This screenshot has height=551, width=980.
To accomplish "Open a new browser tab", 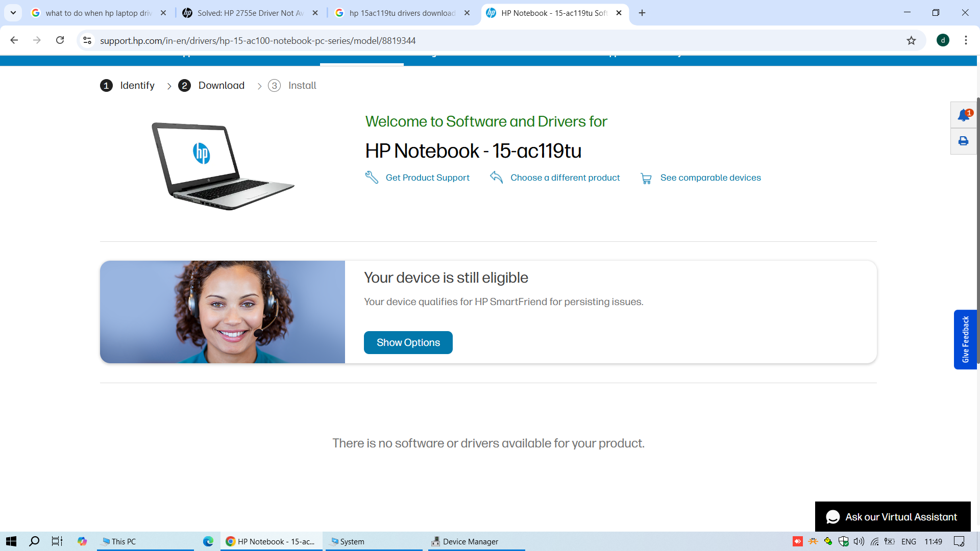I will tap(642, 13).
